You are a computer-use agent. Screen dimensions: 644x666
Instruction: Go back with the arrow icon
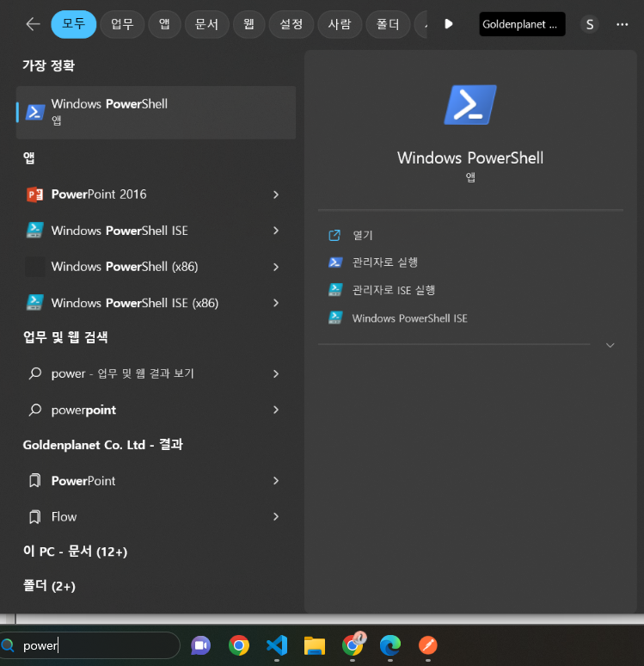(x=33, y=24)
